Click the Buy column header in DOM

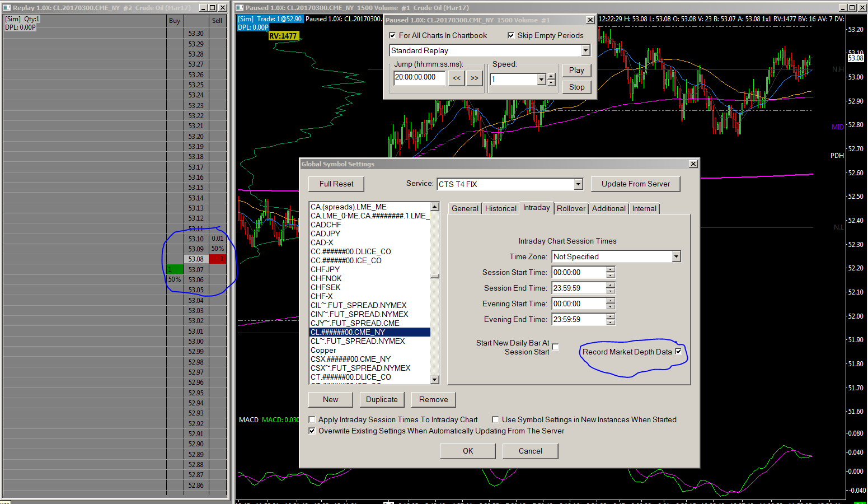175,20
